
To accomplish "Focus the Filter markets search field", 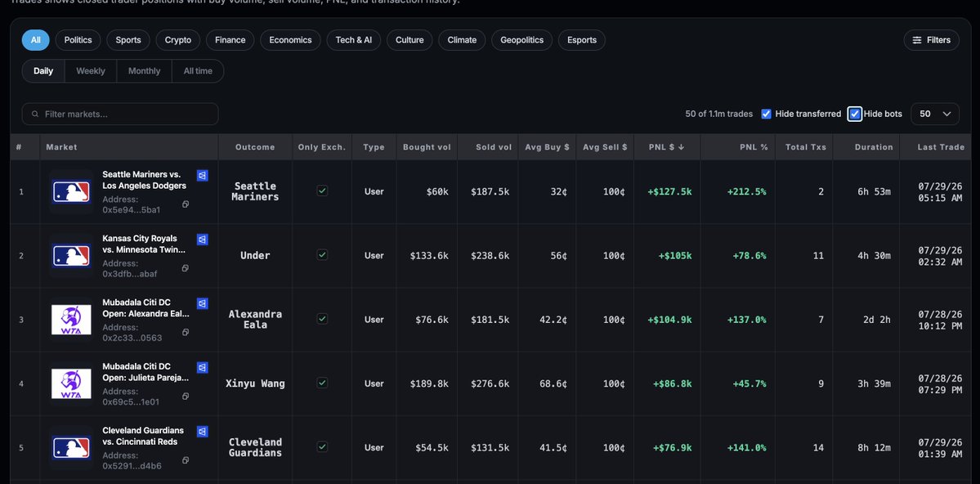I will (120, 114).
